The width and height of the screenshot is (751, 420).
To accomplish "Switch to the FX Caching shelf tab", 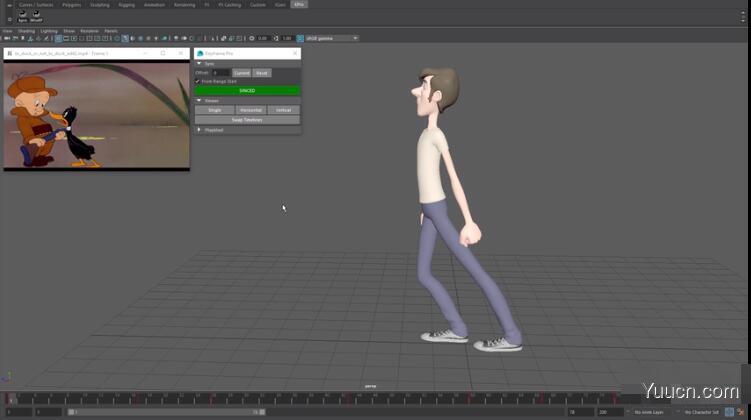I will pos(230,5).
